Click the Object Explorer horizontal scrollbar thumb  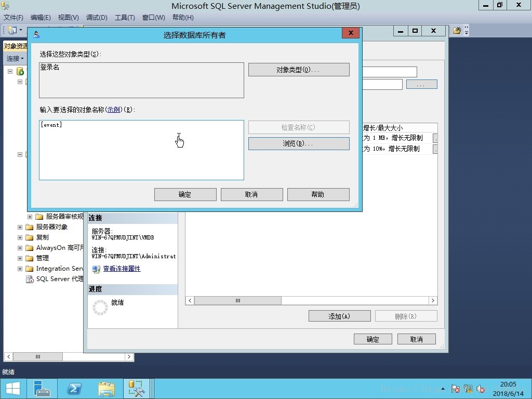[x=37, y=357]
